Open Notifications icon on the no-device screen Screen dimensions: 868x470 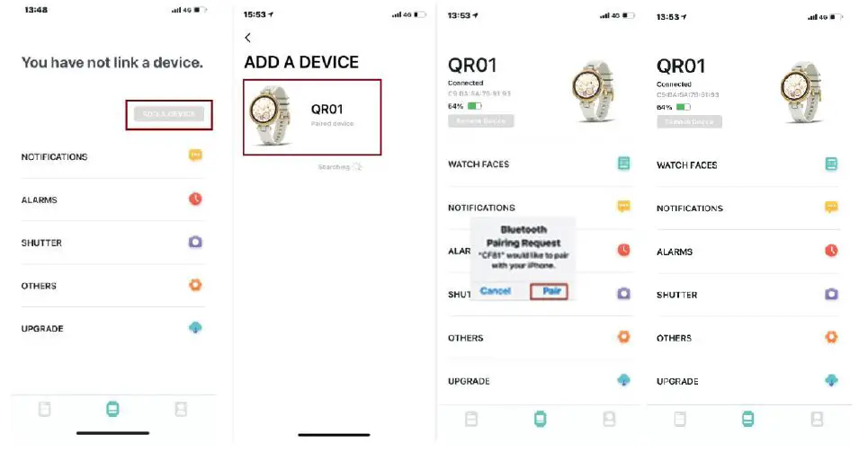coord(195,155)
